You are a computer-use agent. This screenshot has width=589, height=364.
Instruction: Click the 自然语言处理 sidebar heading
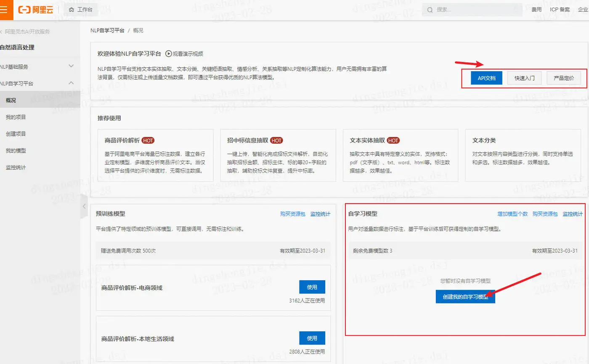pos(17,47)
